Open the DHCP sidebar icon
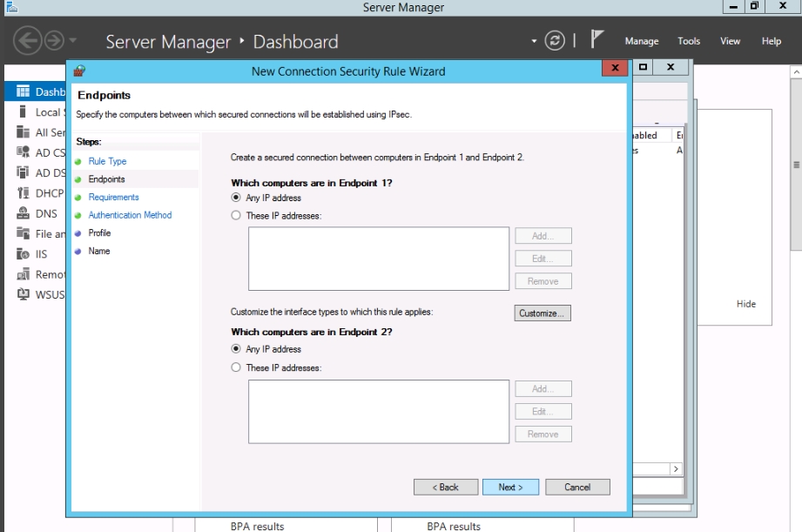Screen dimensions: 802x532 point(23,192)
